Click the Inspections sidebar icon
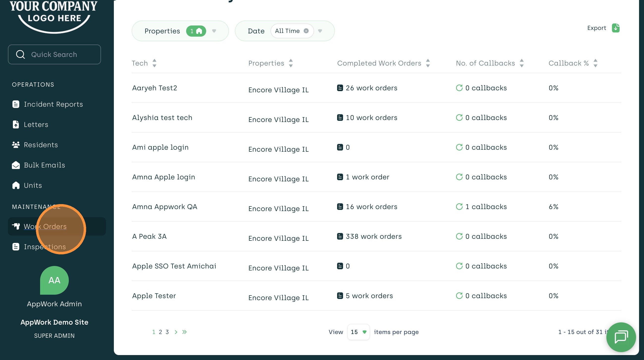Screen dimensions: 644x360 16,247
